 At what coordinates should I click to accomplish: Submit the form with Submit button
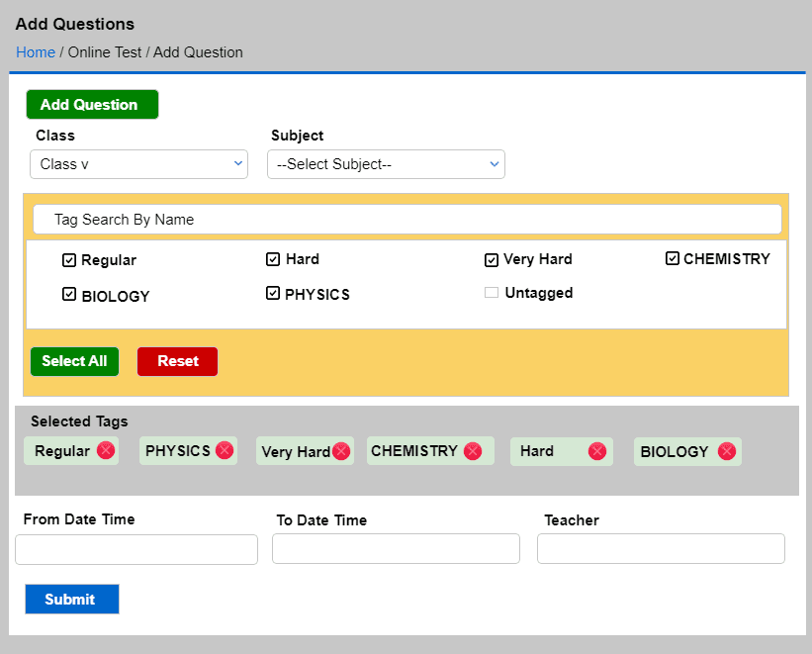[x=72, y=599]
